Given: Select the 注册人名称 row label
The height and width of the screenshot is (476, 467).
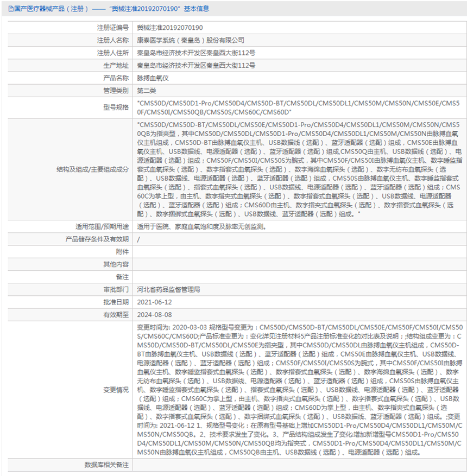Looking at the screenshot, I should point(113,40).
